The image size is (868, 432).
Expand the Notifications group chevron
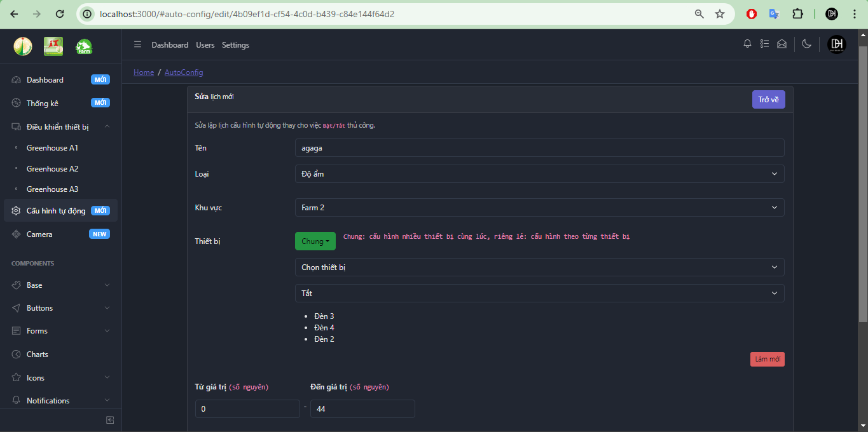point(107,400)
